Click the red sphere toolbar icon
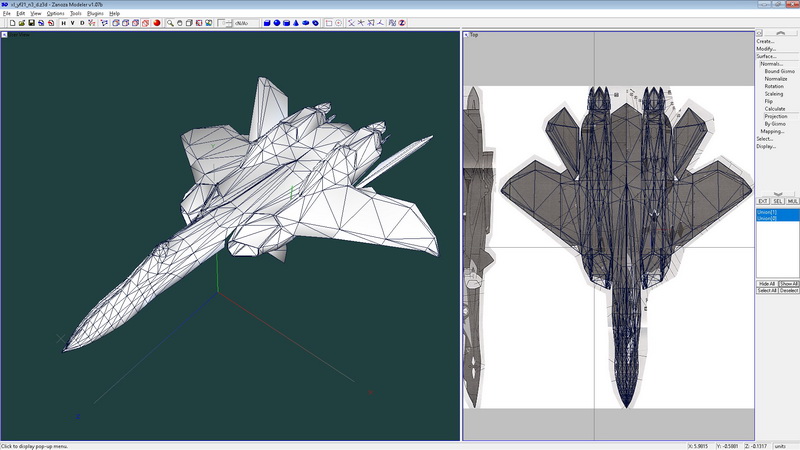This screenshot has width=800, height=450. tap(157, 23)
